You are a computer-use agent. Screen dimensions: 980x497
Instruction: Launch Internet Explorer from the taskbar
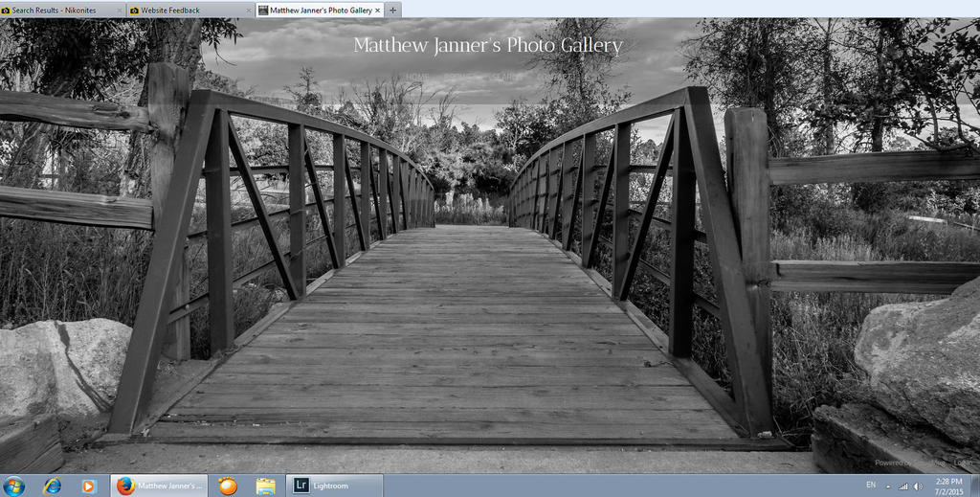click(53, 486)
